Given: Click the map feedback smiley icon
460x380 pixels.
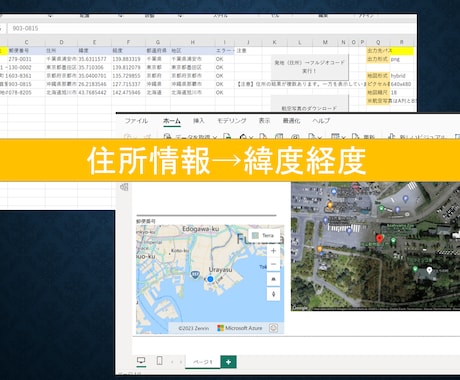Looking at the screenshot, I should click(x=273, y=328).
